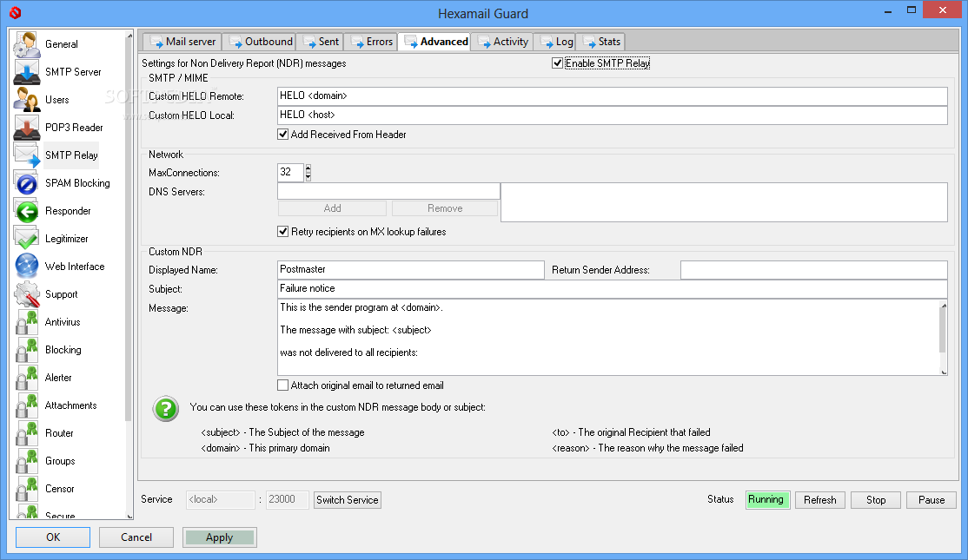Click inside the NDR Message text area
968x560 pixels.
609,338
